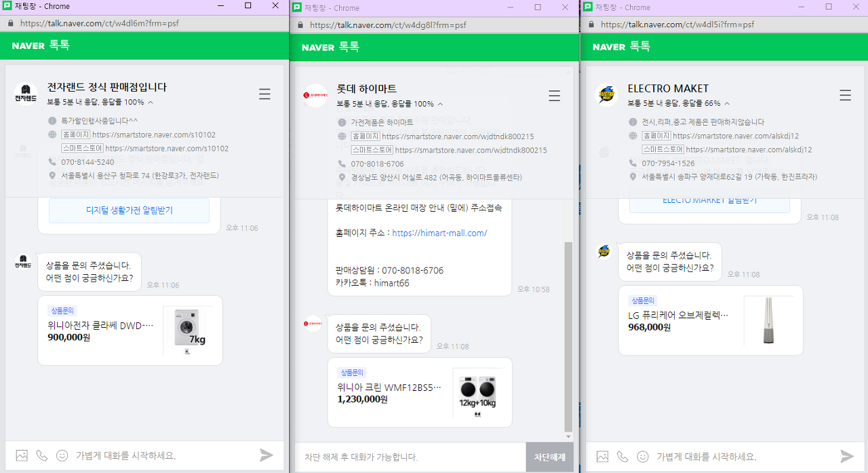Click 전자랜드 avatar beside the inquiry message
Image resolution: width=868 pixels, height=473 pixels.
pyautogui.click(x=23, y=261)
